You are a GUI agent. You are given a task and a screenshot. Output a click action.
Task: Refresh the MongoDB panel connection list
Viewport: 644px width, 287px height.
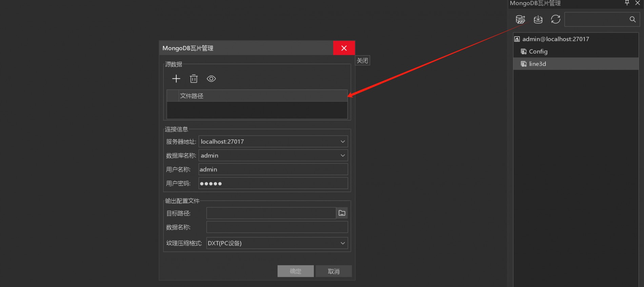pyautogui.click(x=556, y=19)
